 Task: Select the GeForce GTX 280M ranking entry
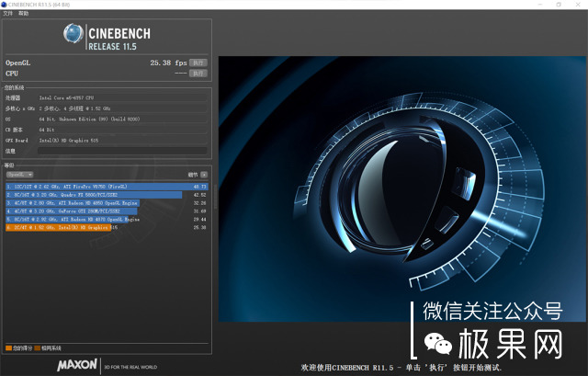(92, 211)
